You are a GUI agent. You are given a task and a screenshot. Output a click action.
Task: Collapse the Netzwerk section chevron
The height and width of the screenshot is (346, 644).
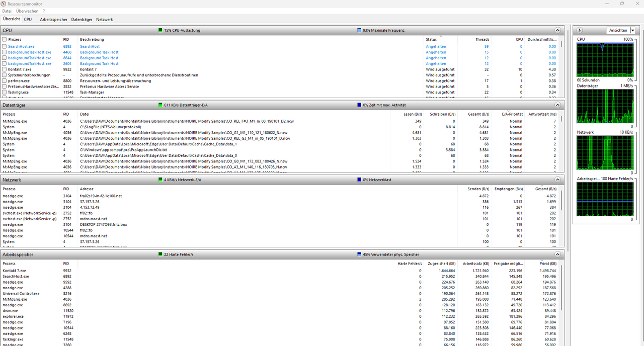[557, 180]
